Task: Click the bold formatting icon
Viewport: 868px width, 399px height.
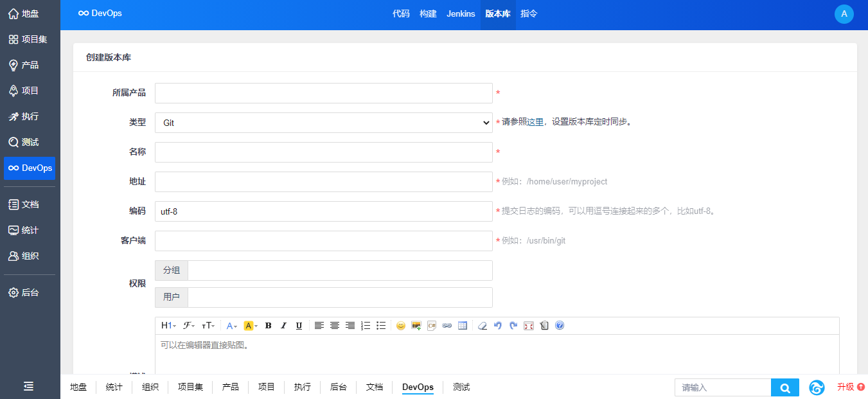Action: click(x=269, y=326)
